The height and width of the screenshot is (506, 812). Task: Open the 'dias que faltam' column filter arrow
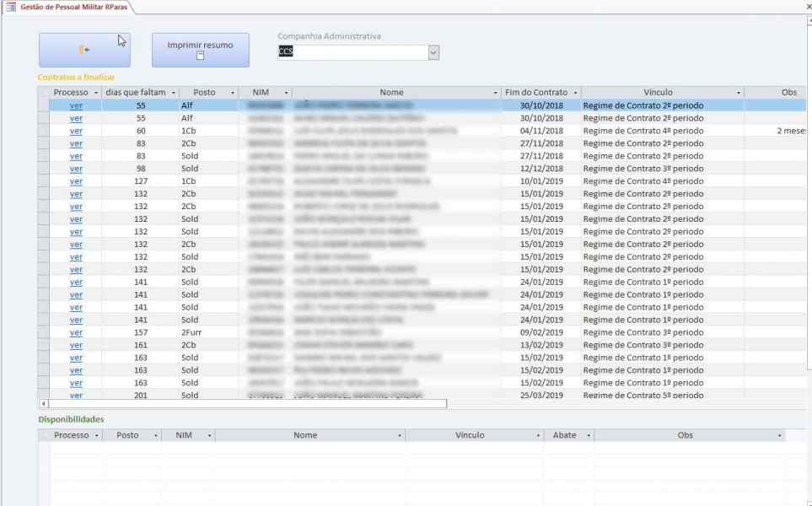tap(173, 92)
